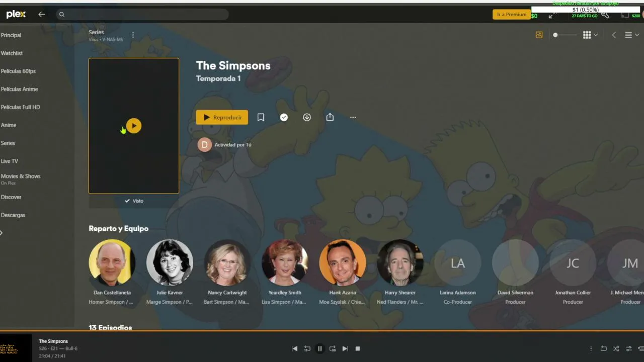Open Hank Azaria's cast photo
This screenshot has width=644, height=362.
pos(343,262)
